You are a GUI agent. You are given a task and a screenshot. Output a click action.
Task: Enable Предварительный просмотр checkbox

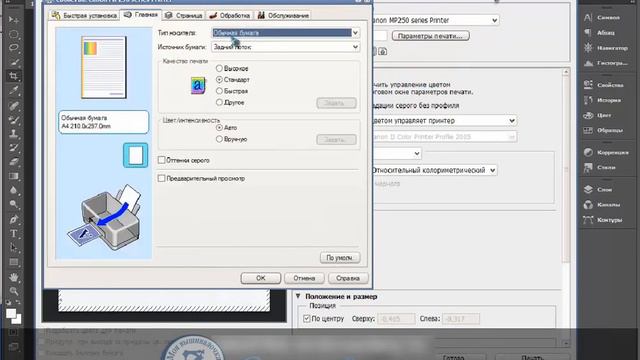pos(162,178)
